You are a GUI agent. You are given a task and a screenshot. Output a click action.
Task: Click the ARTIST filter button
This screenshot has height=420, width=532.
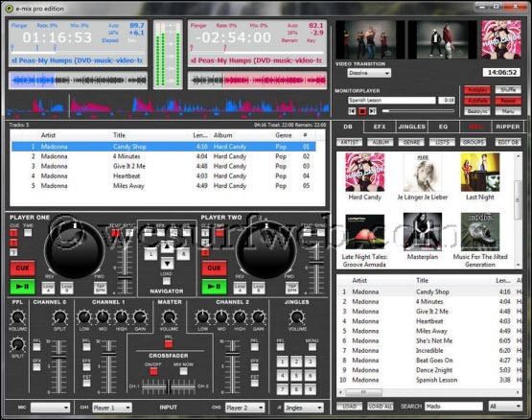pos(350,142)
